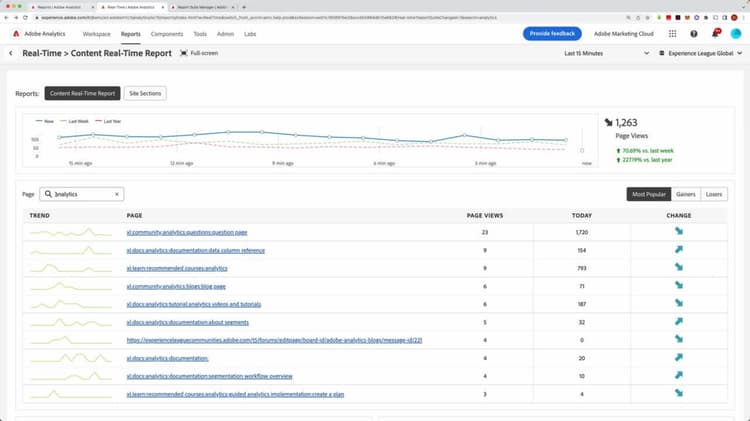Click the change arrow for videos and tutorials row
The width and height of the screenshot is (750, 421).
[679, 303]
